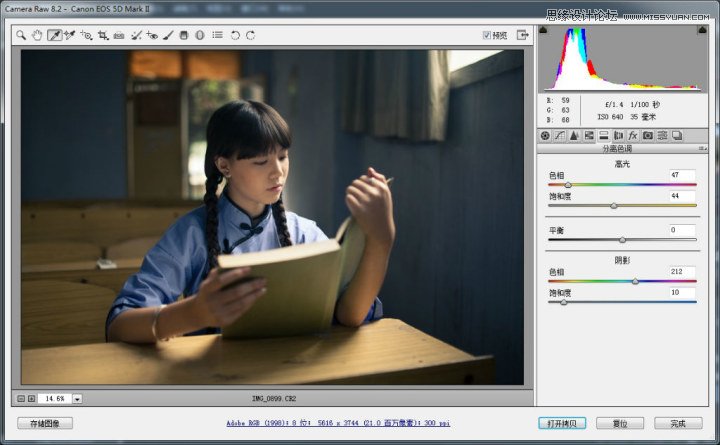Click the shadows 饱和度 saturation slider

click(622, 302)
